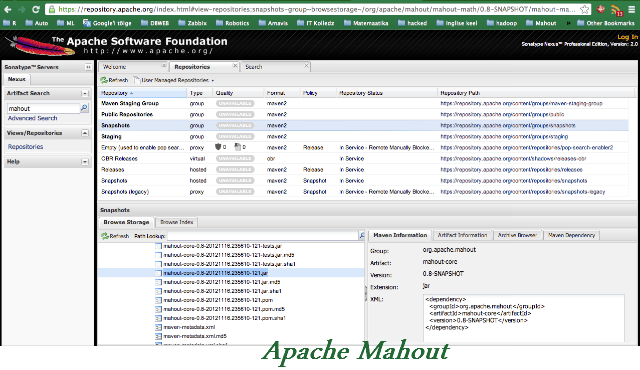Click the artifact search field containing mahout
The width and height of the screenshot is (640, 370).
[43, 109]
